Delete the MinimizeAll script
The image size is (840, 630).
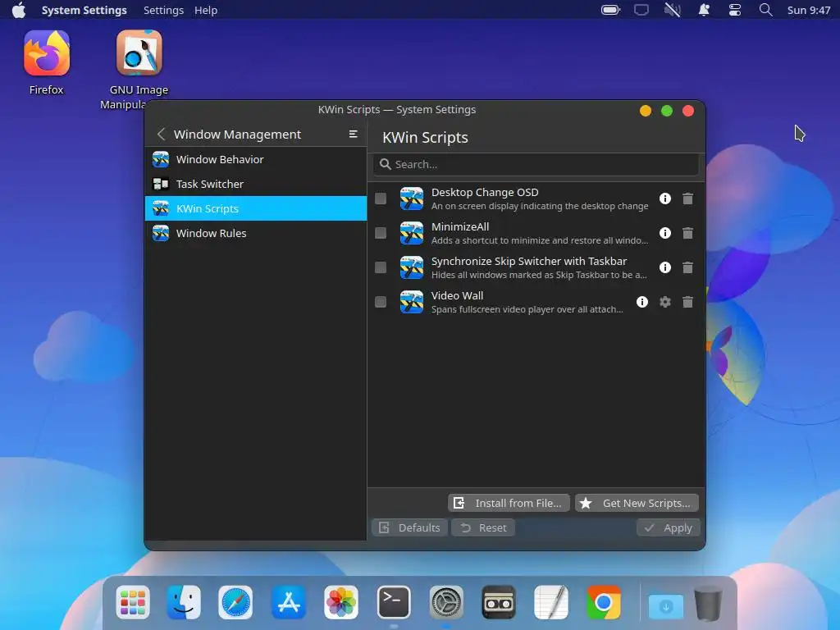(688, 233)
